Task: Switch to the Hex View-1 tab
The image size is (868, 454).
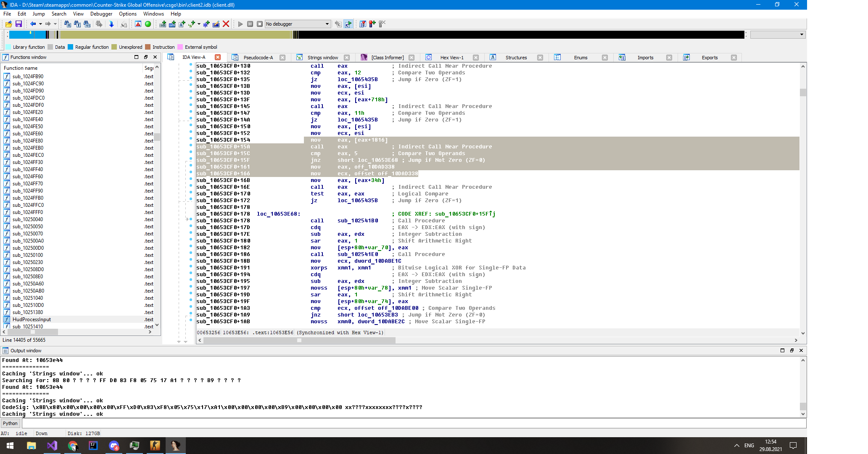Action: point(452,58)
